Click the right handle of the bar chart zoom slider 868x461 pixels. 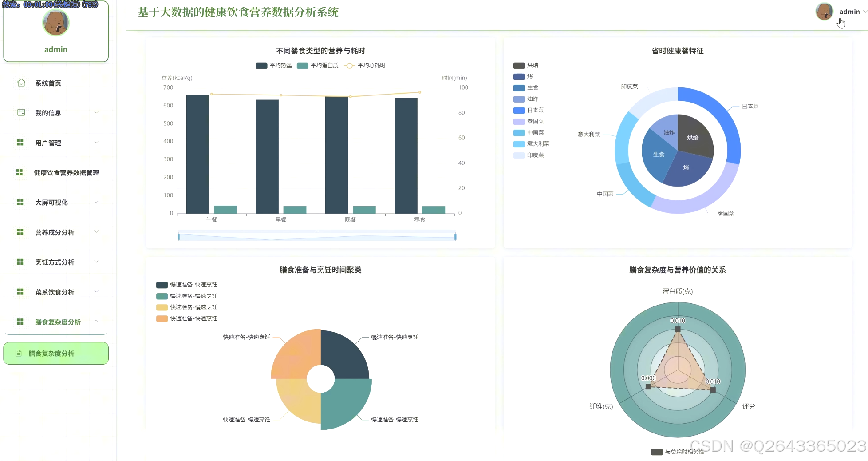click(455, 237)
